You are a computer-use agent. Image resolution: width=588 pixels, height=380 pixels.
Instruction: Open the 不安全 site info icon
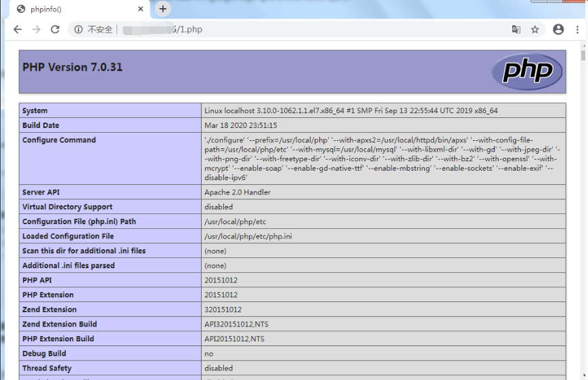click(x=78, y=29)
